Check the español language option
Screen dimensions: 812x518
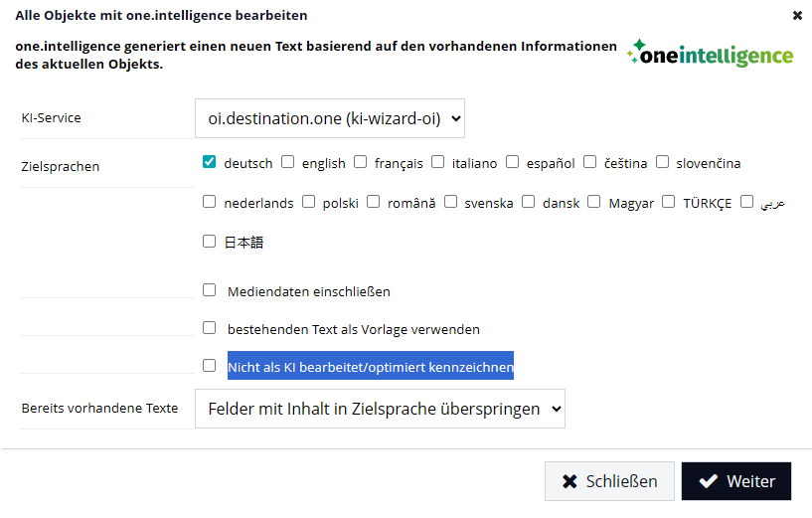pyautogui.click(x=513, y=162)
